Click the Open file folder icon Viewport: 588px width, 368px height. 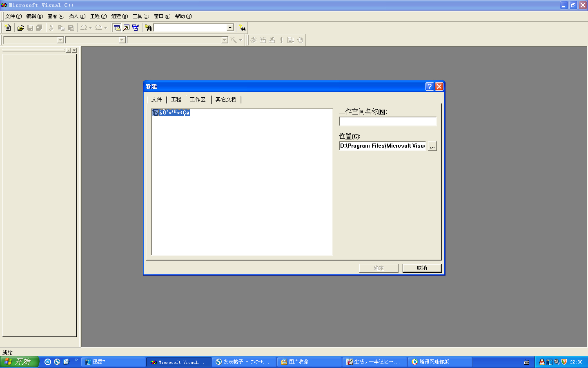pos(20,28)
